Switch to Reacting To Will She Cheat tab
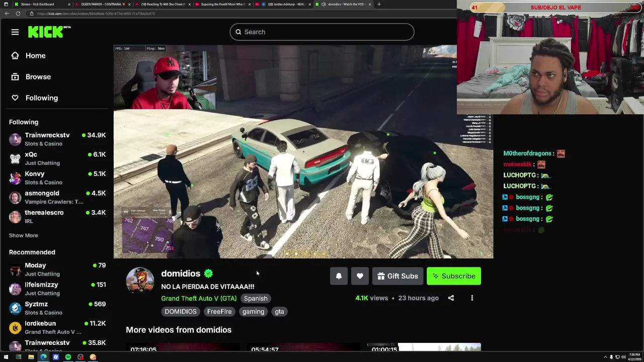Viewport: 644px width, 362px height. click(x=164, y=4)
